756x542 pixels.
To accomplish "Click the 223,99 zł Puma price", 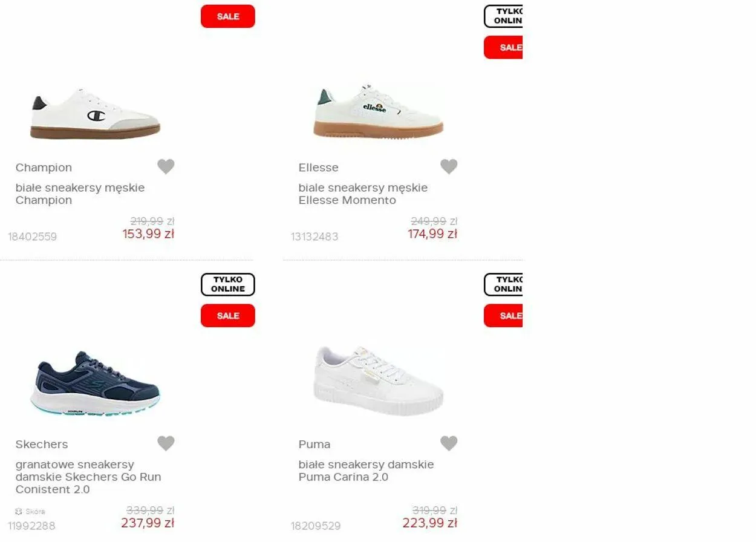I will [430, 523].
